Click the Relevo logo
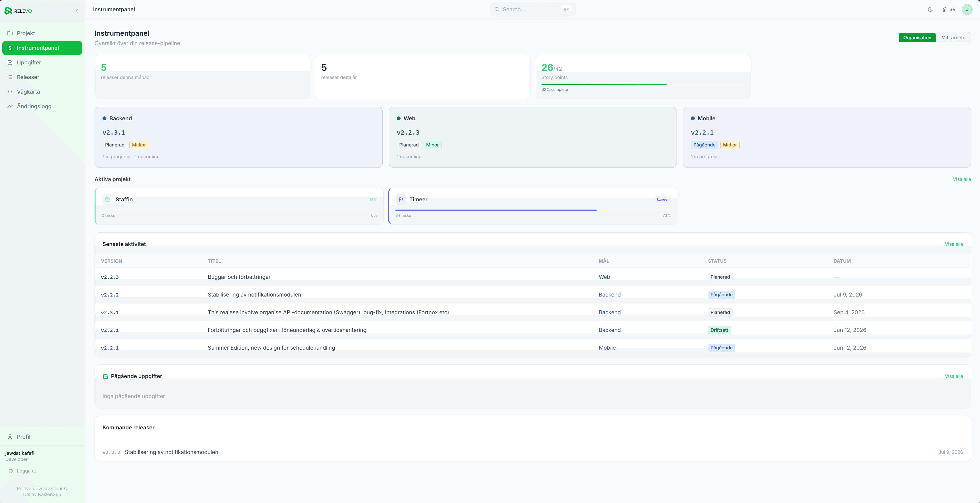The height and width of the screenshot is (503, 980). (x=18, y=11)
